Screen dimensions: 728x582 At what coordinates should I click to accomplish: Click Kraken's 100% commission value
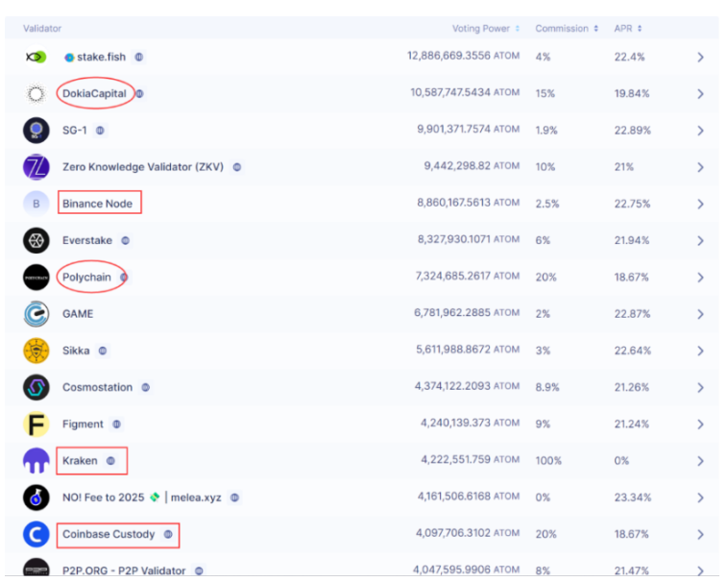pos(548,461)
